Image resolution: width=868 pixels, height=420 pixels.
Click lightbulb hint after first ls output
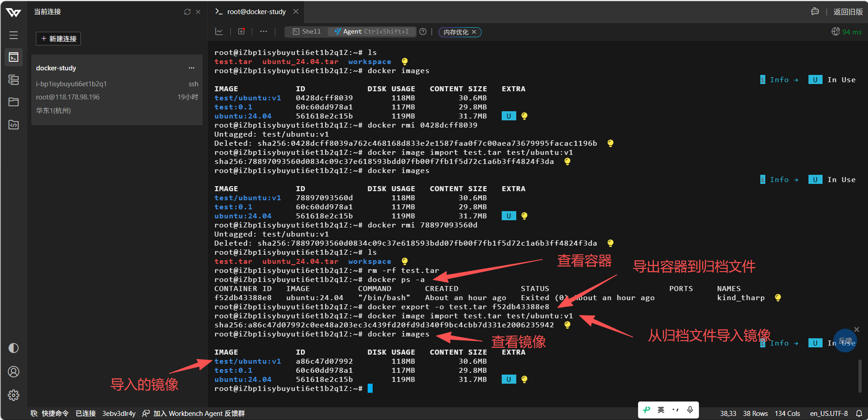[x=405, y=61]
